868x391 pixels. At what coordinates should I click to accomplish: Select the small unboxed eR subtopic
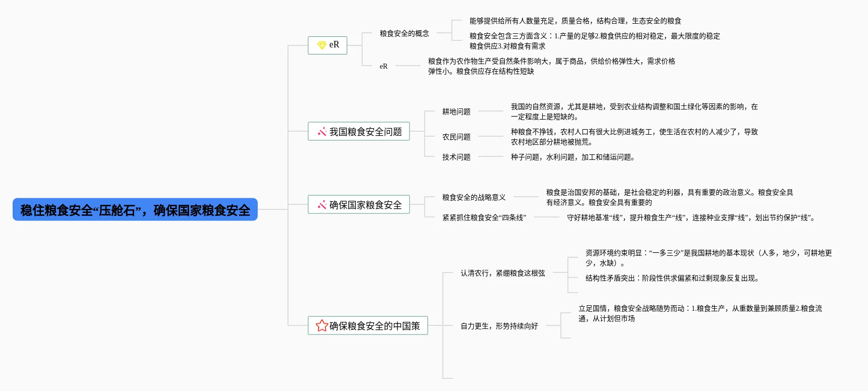click(383, 66)
